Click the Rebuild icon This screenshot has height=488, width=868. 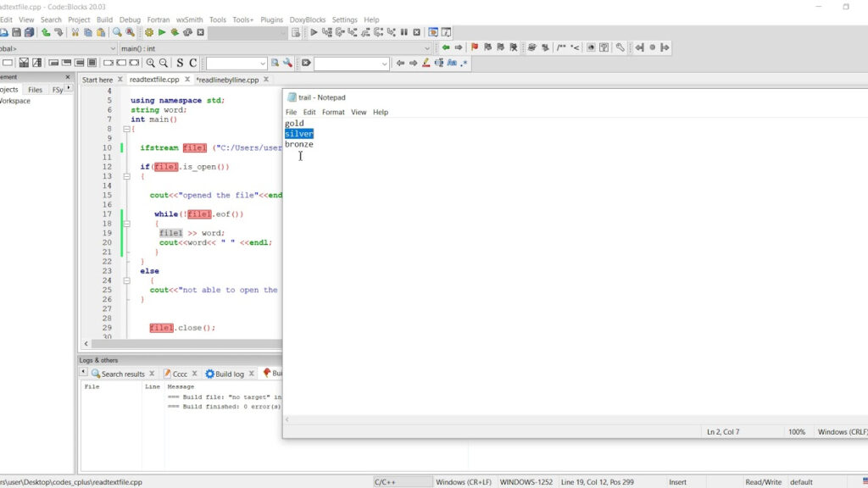(x=187, y=33)
